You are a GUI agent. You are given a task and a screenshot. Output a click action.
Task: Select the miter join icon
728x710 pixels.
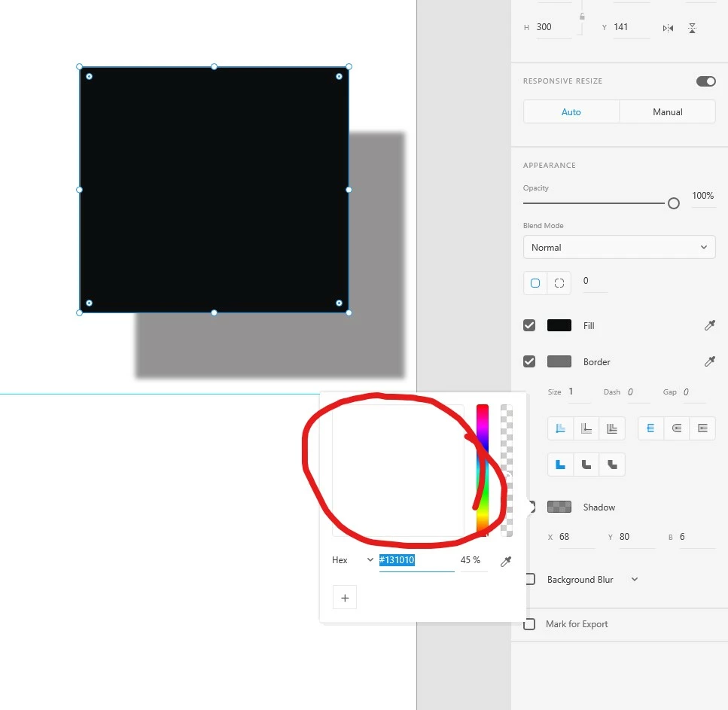click(560, 465)
